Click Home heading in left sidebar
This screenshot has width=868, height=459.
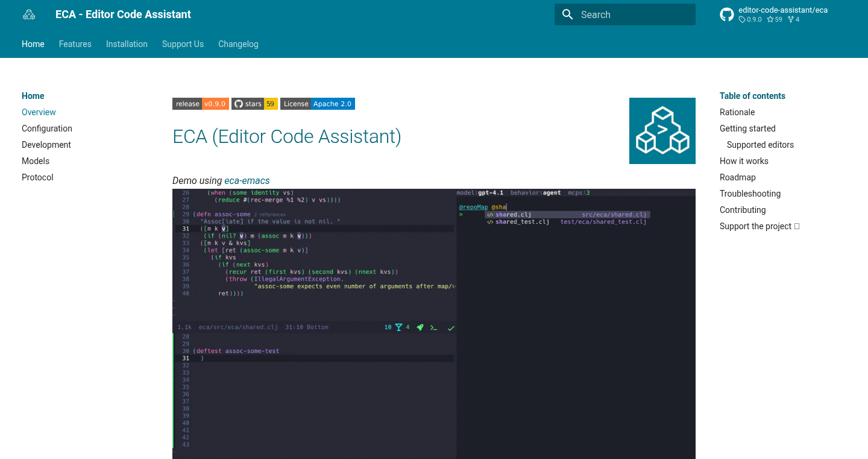point(33,96)
